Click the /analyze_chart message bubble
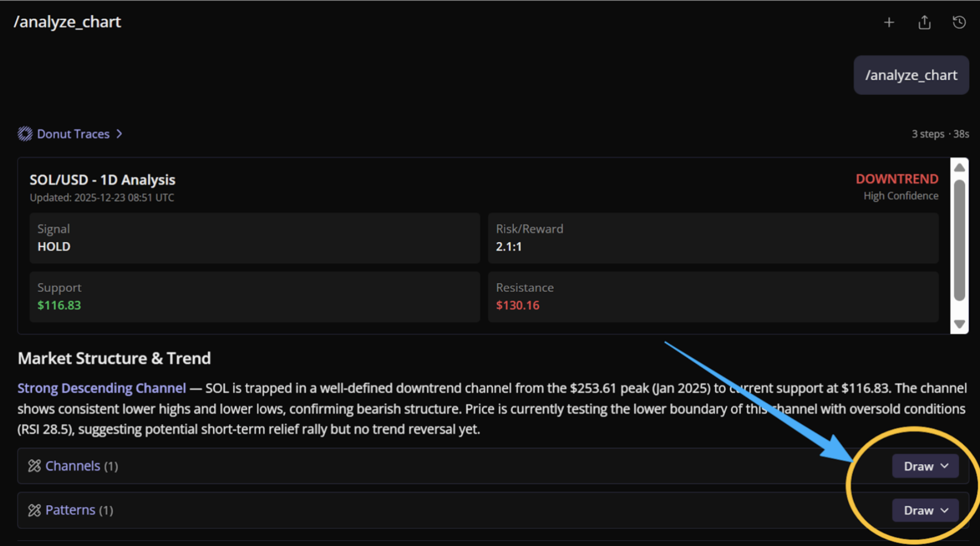 coord(911,75)
